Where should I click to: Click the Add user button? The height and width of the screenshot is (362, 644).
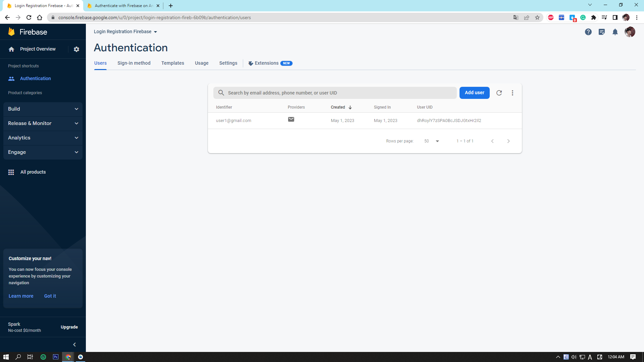[474, 93]
